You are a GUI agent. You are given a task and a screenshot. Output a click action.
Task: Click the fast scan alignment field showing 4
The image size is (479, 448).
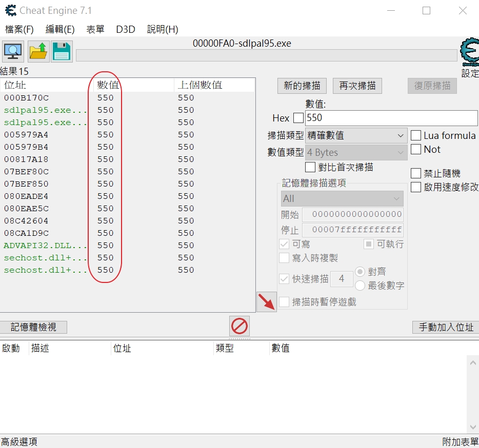(x=342, y=278)
